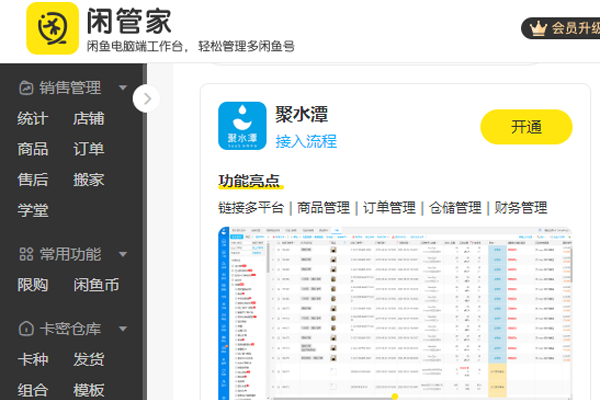Collapse the 销售管理 section arrow
600x400 pixels.
[123, 88]
